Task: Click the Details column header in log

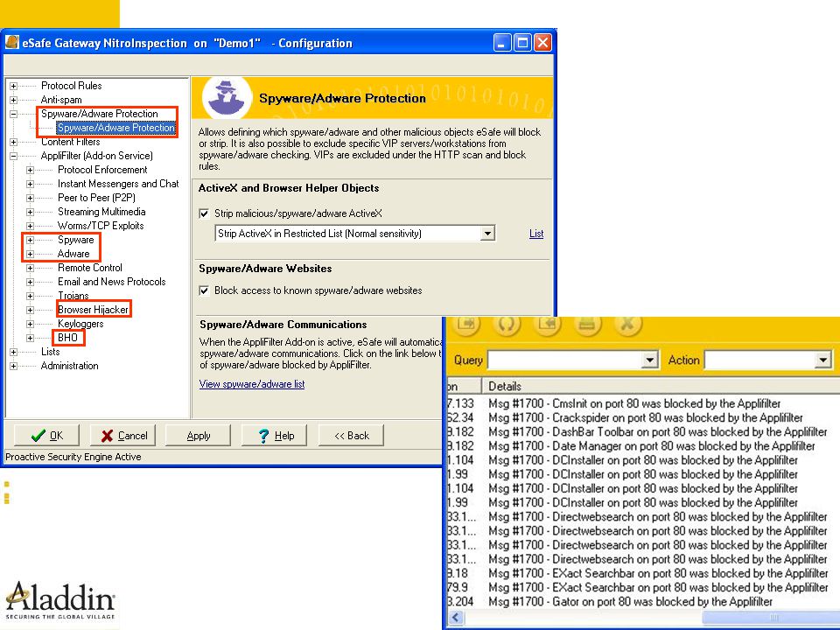Action: tap(660, 386)
